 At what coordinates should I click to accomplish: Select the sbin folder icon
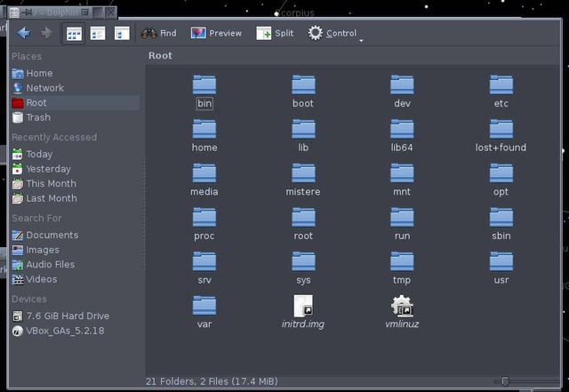click(x=501, y=218)
